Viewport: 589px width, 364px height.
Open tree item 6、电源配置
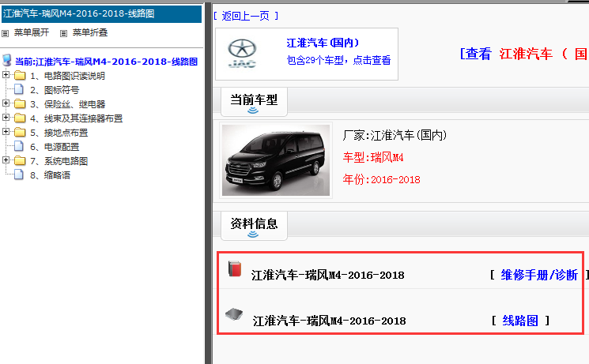tap(55, 147)
